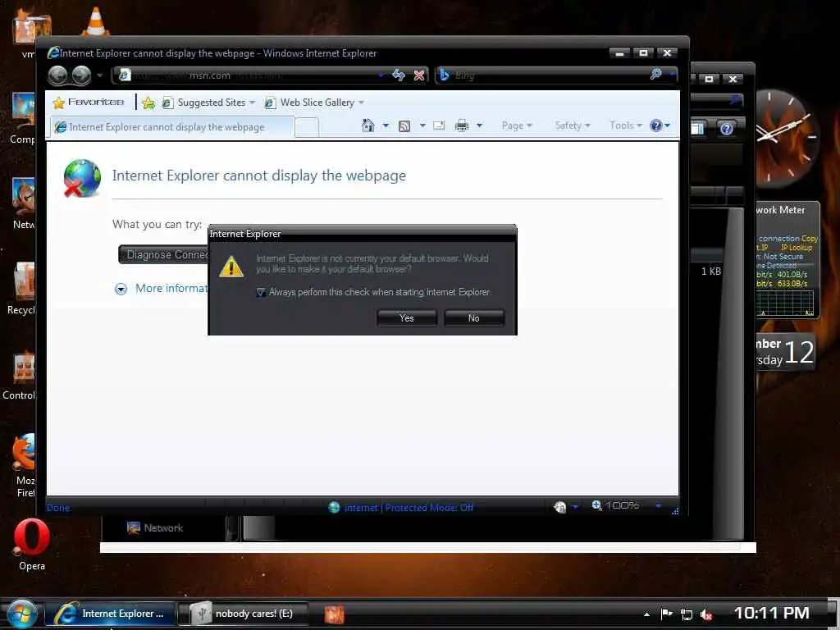Image resolution: width=840 pixels, height=630 pixels.
Task: Click Yes in the default browser dialog
Action: 407,317
